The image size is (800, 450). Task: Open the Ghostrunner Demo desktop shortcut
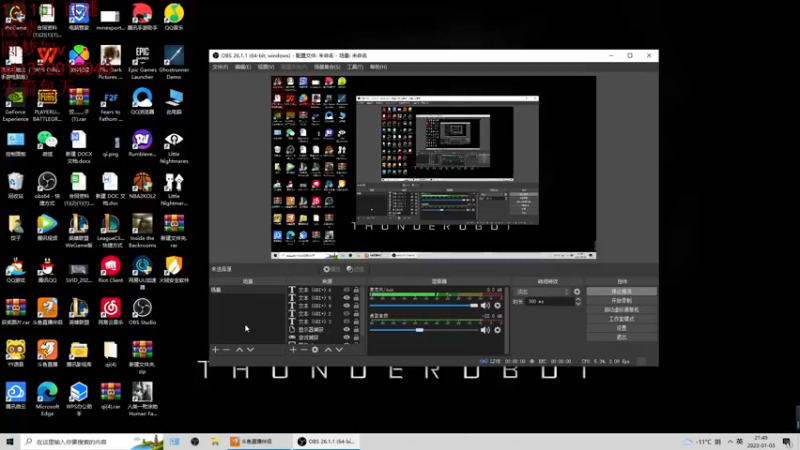point(174,62)
